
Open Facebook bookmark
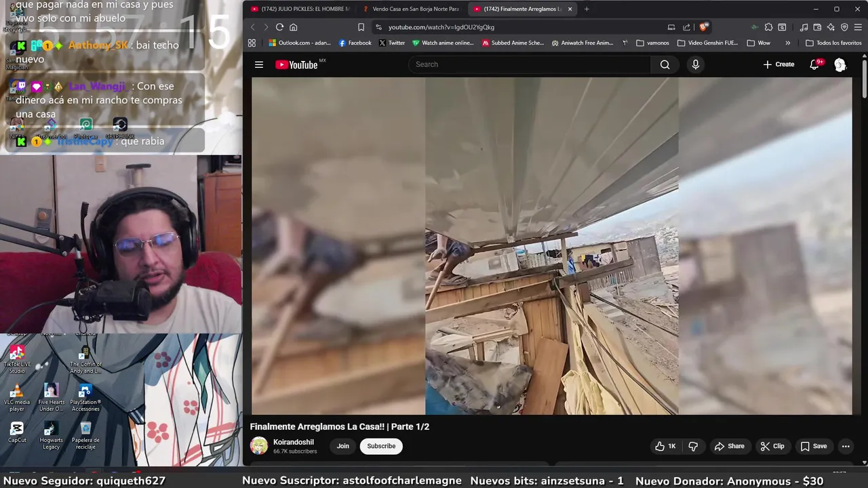click(355, 43)
